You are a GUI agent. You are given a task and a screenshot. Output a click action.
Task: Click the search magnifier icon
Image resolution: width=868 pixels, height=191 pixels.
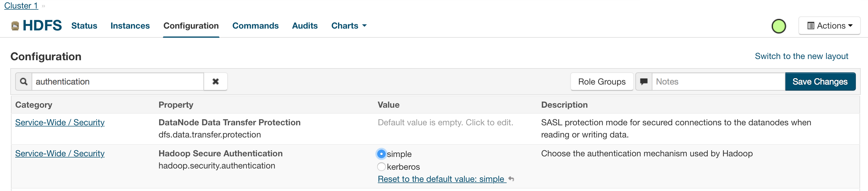(x=24, y=82)
